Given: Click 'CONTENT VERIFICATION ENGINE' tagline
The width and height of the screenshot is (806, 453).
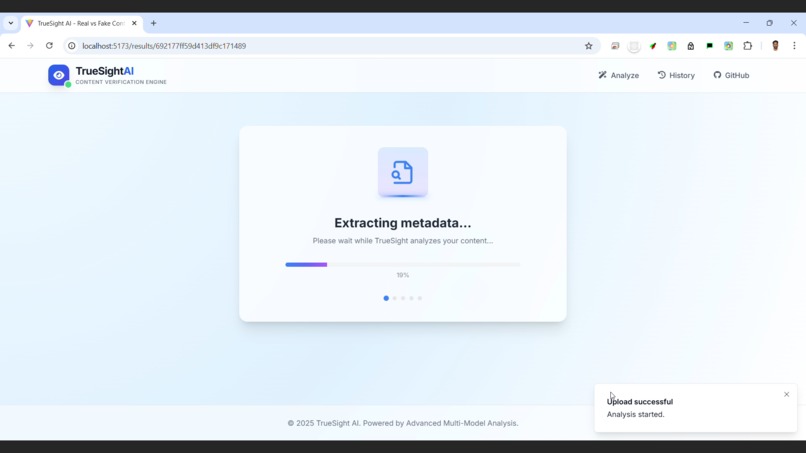Looking at the screenshot, I should (121, 82).
